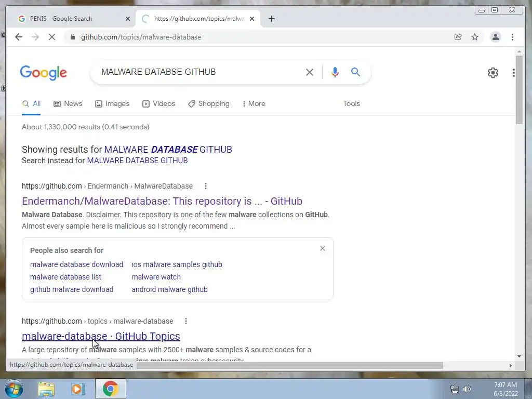Launch Windows Media Player from the taskbar
532x399 pixels.
(78, 389)
